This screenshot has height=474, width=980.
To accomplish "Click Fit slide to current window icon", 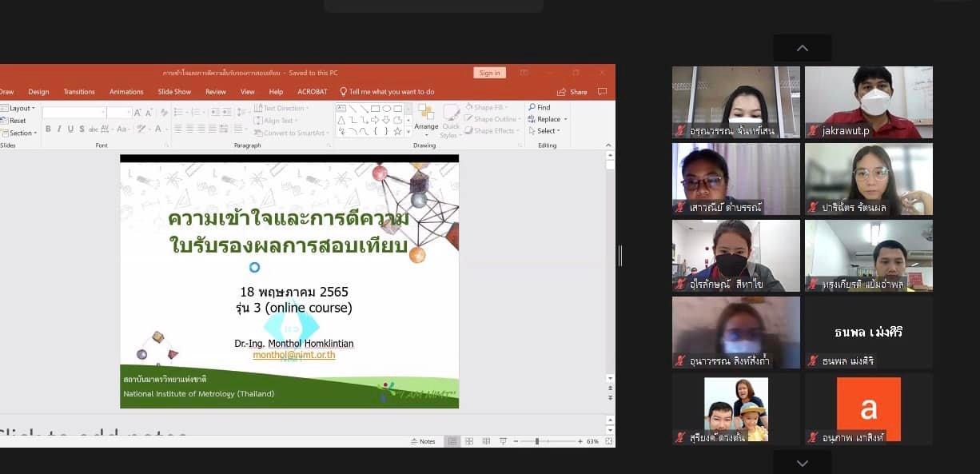I will tap(609, 441).
